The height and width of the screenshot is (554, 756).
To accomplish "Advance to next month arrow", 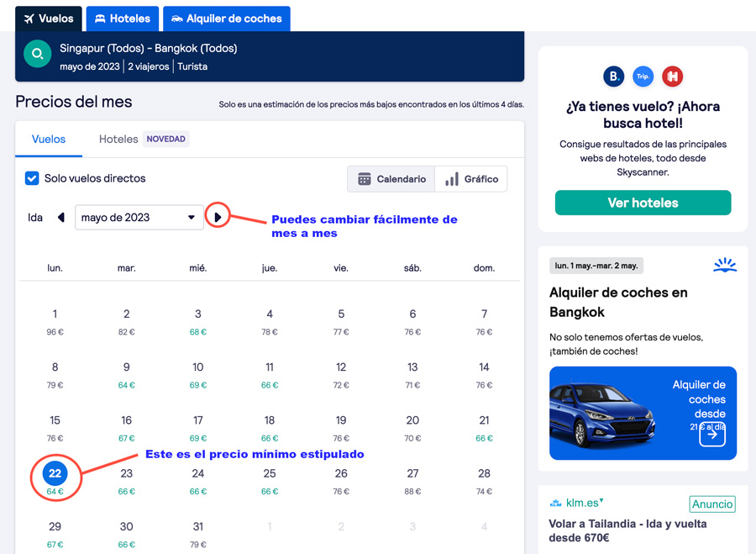I will coord(218,217).
